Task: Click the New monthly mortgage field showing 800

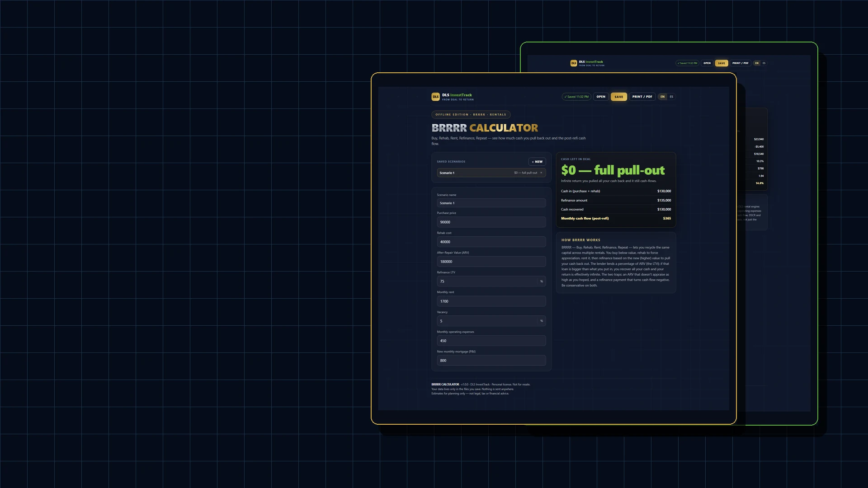Action: tap(491, 361)
